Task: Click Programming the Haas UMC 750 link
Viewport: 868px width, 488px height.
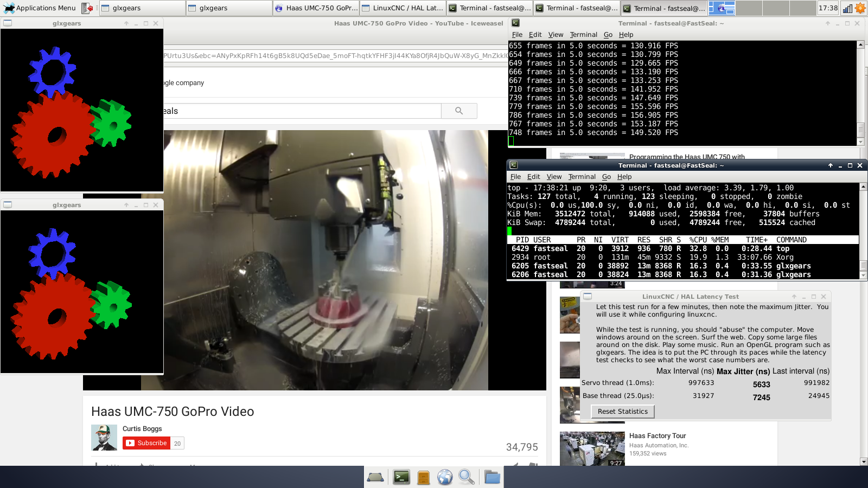Action: (687, 157)
